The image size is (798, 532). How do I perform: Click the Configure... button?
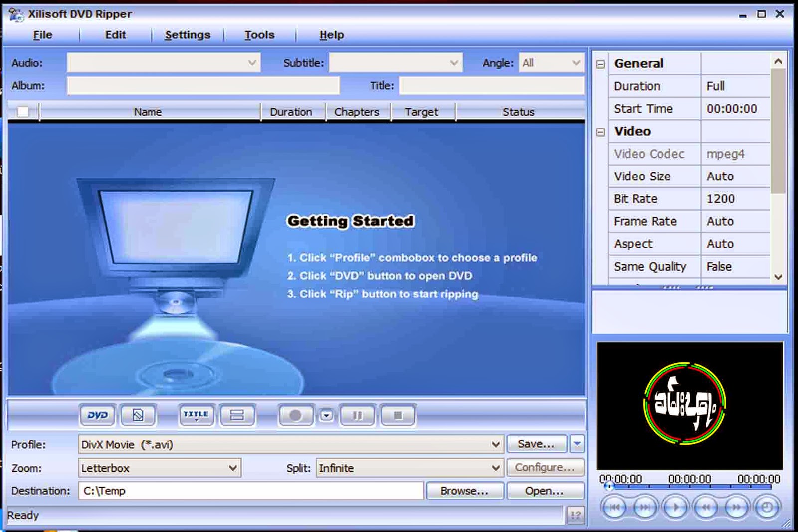click(545, 467)
